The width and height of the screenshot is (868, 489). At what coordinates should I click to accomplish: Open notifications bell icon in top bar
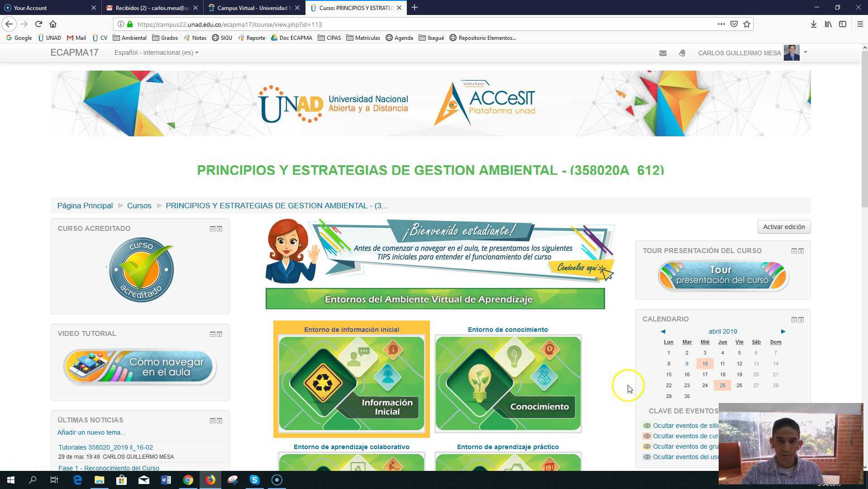coord(681,53)
